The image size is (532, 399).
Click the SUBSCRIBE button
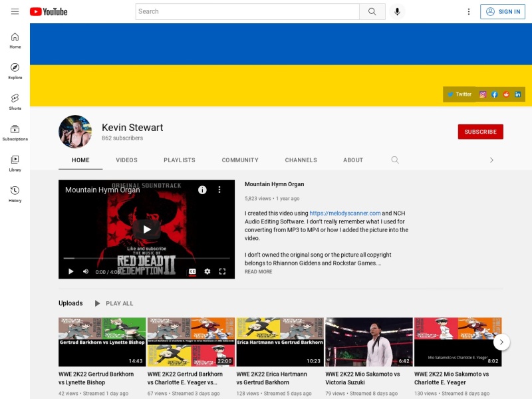480,132
